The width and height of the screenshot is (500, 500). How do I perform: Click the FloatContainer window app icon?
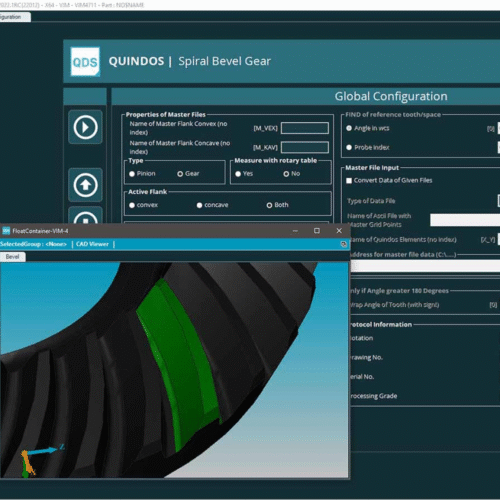point(6,231)
